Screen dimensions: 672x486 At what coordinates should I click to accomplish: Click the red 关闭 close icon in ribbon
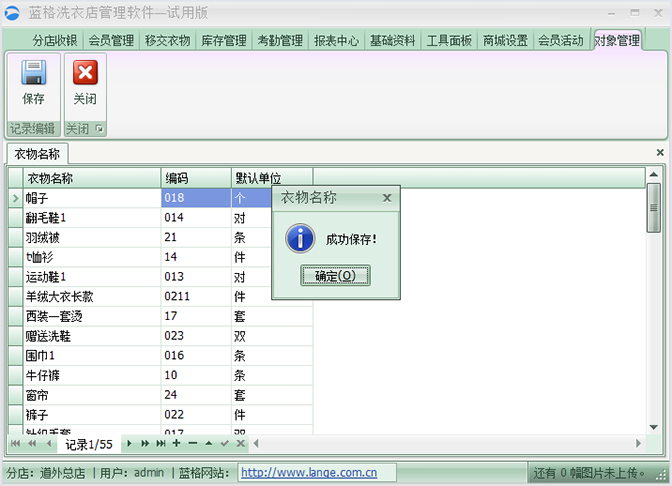click(85, 74)
